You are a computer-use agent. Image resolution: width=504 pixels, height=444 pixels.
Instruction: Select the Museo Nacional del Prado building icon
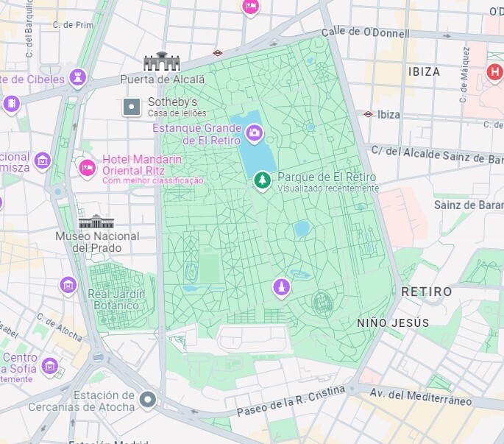[96, 222]
